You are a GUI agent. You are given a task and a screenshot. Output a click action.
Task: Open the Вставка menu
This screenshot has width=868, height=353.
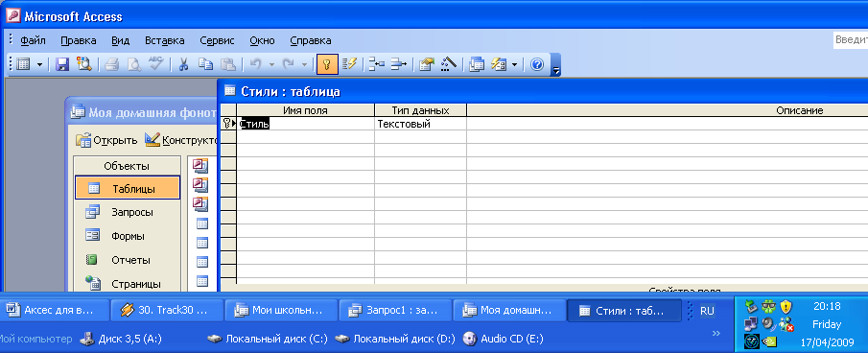165,40
